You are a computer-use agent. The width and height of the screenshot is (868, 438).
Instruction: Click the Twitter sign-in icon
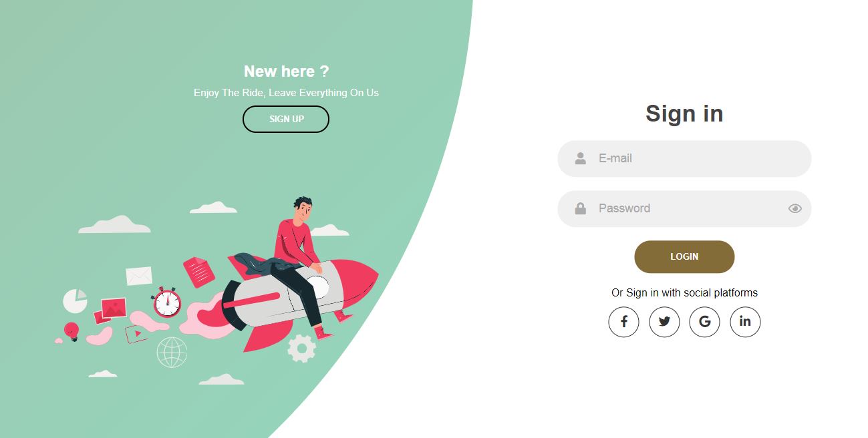click(664, 322)
